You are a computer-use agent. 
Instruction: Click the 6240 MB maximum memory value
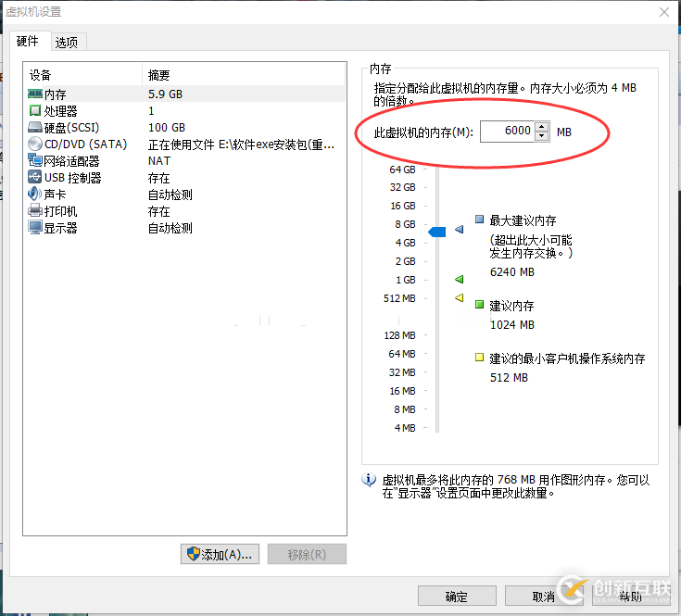512,271
